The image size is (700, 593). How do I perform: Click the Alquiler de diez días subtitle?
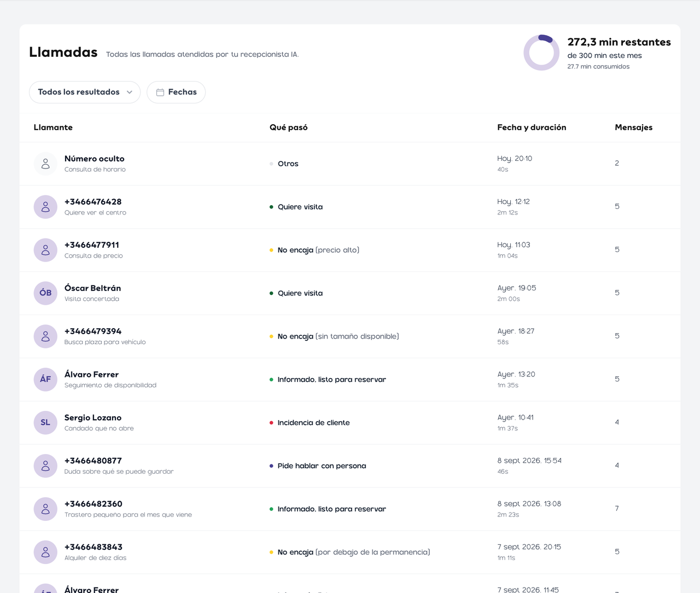95,558
